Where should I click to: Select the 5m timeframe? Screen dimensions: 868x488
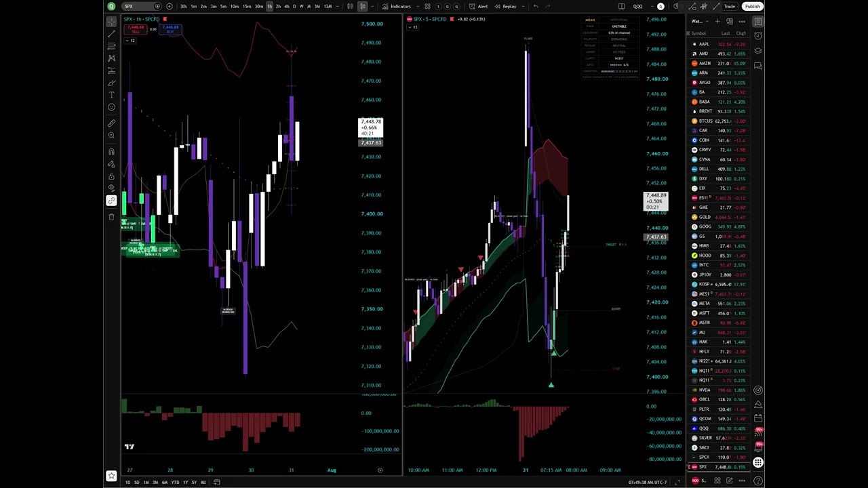tap(223, 6)
